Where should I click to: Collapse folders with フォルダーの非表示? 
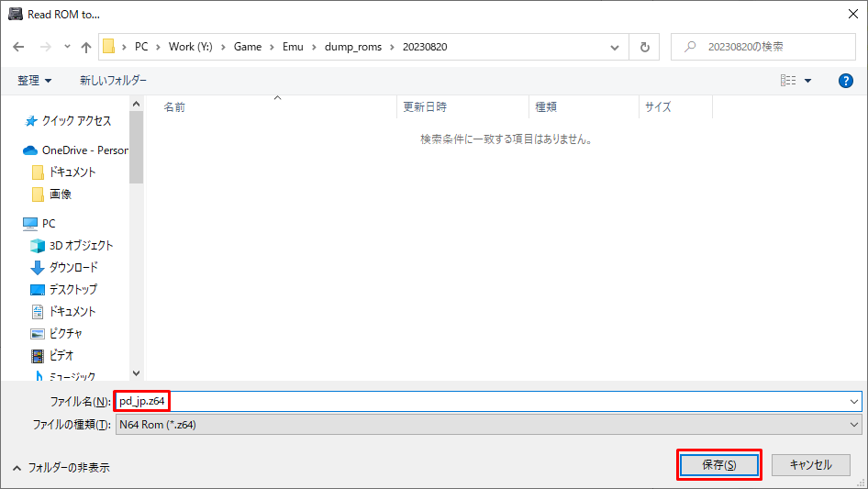[x=61, y=467]
